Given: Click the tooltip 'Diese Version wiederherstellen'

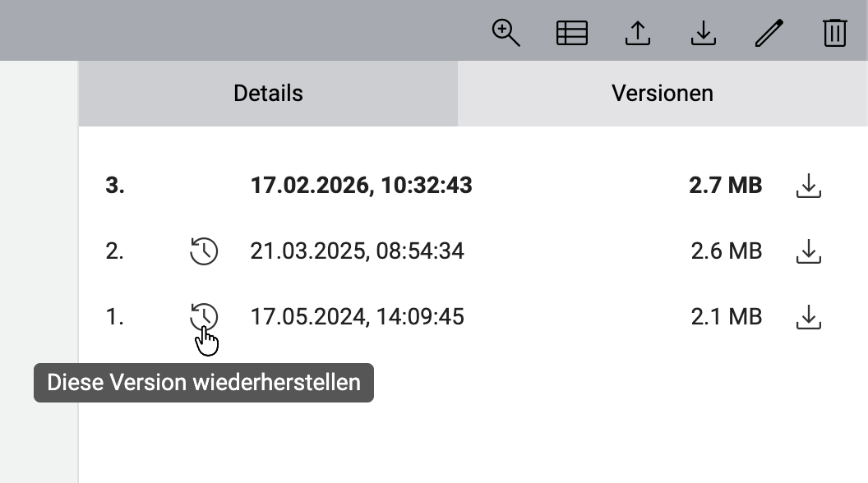Looking at the screenshot, I should pos(203,382).
